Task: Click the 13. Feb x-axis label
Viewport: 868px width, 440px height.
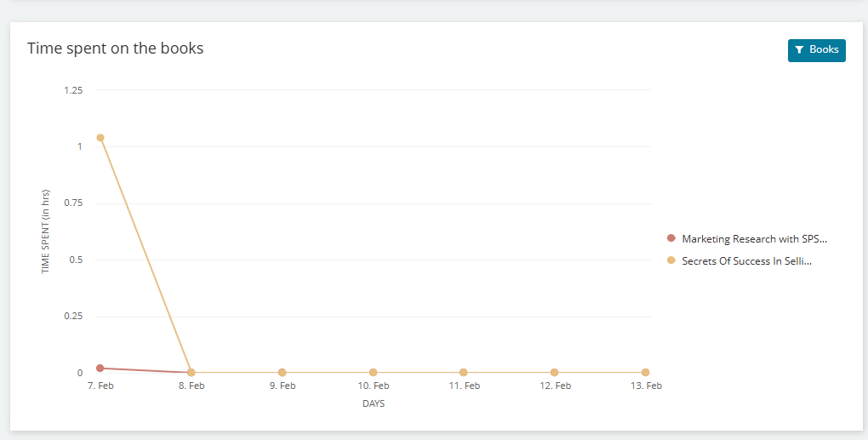Action: tap(645, 386)
